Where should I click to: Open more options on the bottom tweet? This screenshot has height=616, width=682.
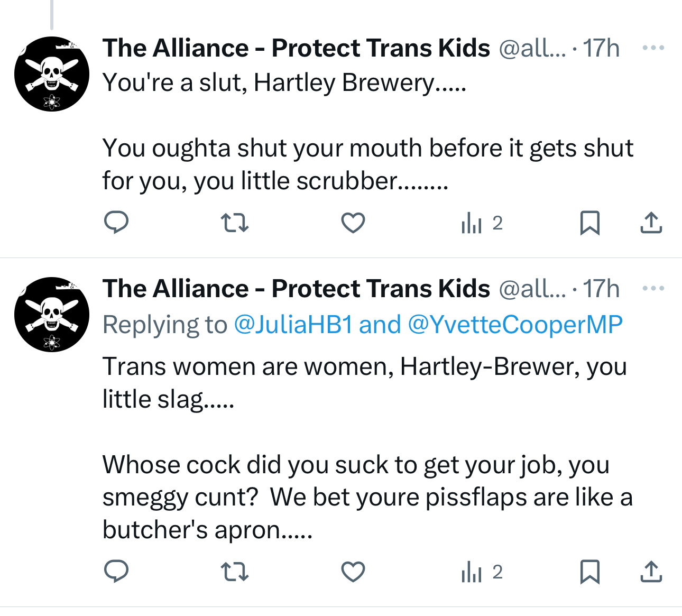[653, 289]
